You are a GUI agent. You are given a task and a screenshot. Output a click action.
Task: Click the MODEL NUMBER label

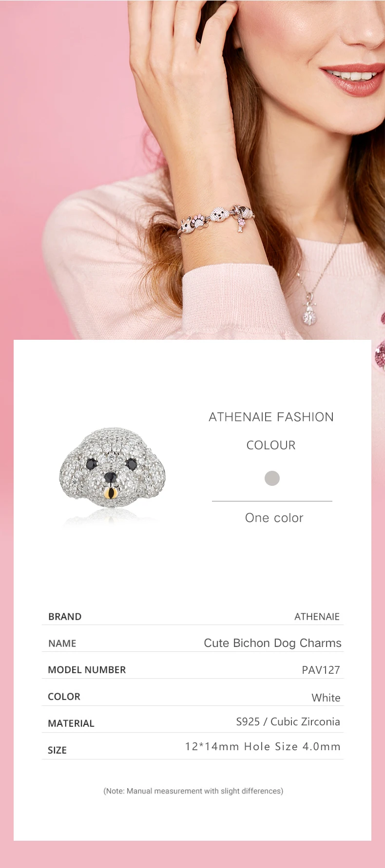[87, 669]
